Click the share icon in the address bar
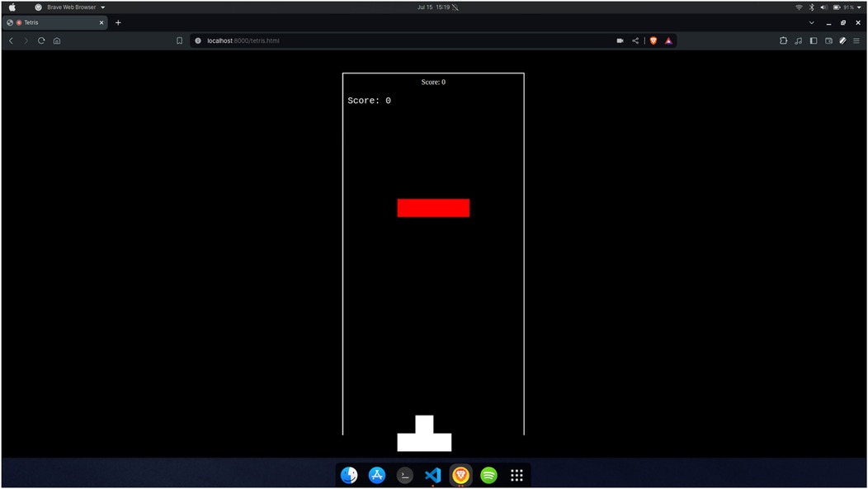Image resolution: width=868 pixels, height=489 pixels. pos(635,40)
